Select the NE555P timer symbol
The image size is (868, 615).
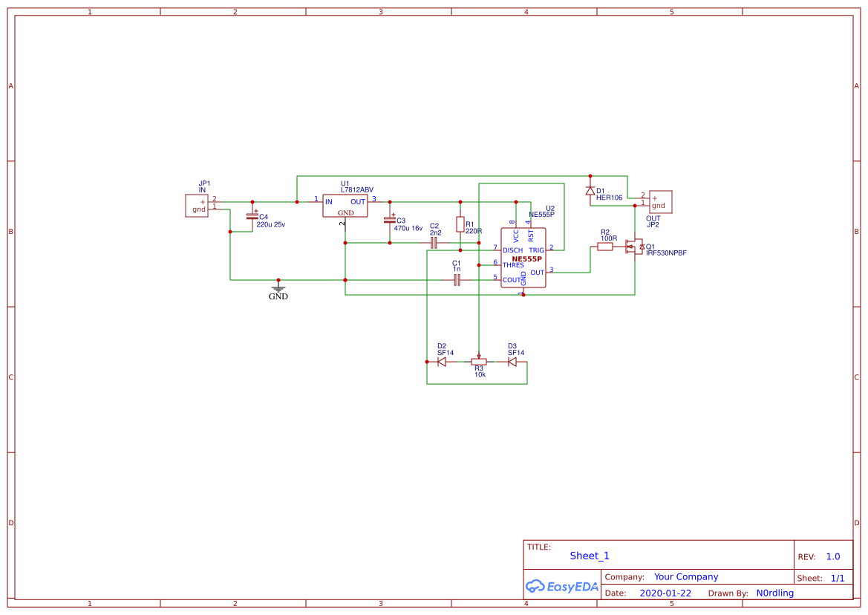523,256
